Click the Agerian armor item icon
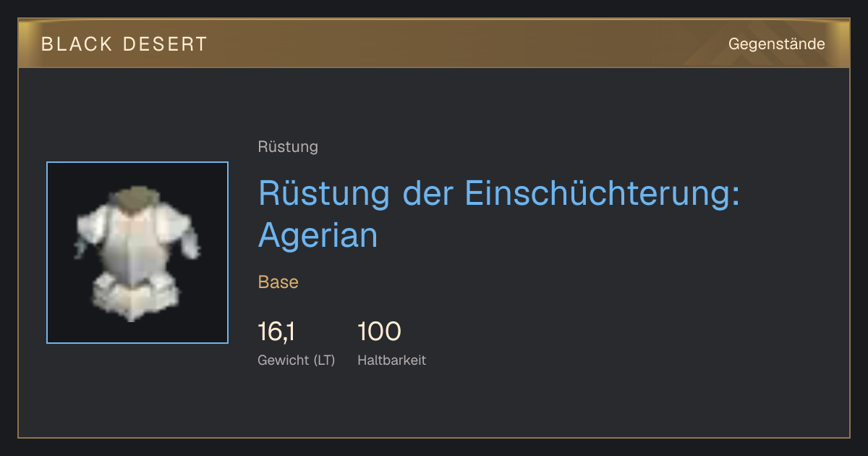The width and height of the screenshot is (868, 456). click(137, 253)
